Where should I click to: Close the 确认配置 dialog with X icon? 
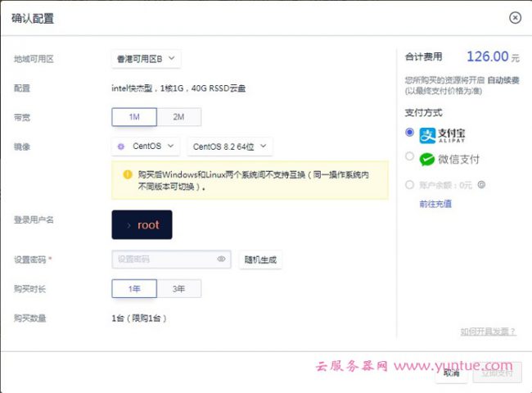515,17
